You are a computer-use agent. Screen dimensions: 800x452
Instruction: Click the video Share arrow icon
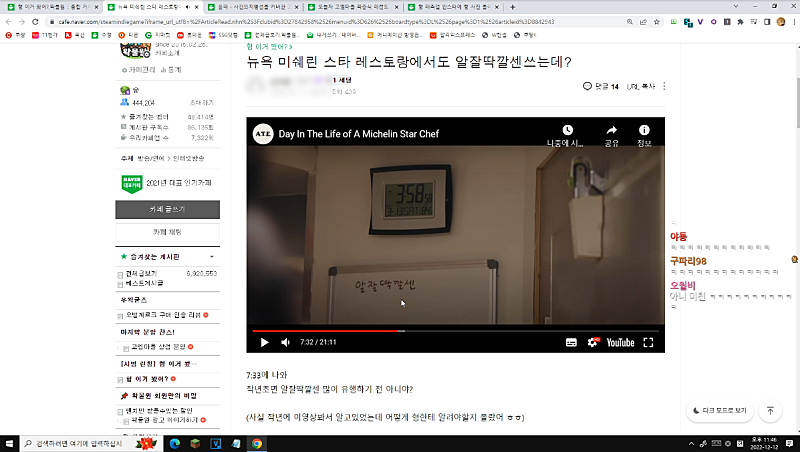tap(611, 130)
